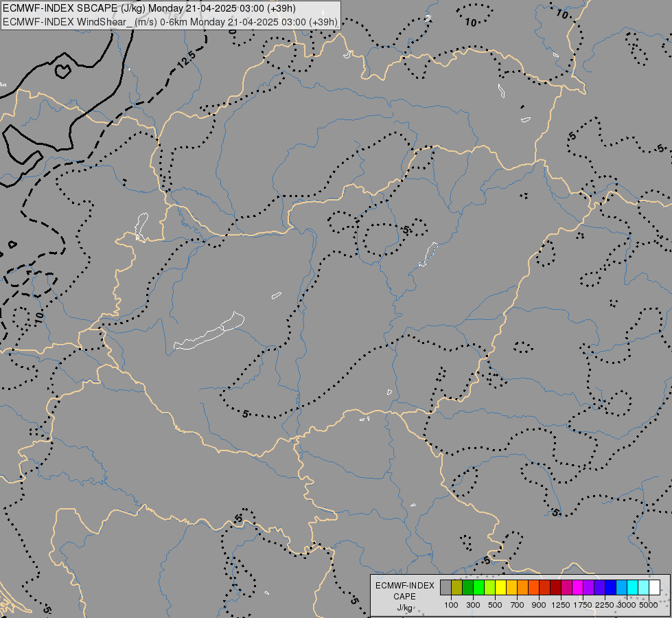
Task: Click the white swatch at the legend's end
Action: pyautogui.click(x=655, y=587)
